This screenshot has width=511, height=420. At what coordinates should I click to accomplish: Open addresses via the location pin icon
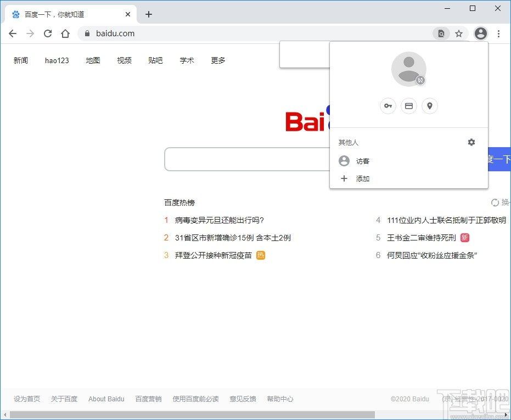(x=430, y=106)
